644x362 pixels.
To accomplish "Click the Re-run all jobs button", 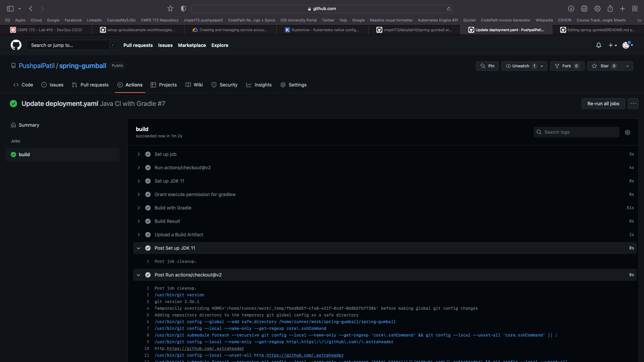I will click(603, 104).
